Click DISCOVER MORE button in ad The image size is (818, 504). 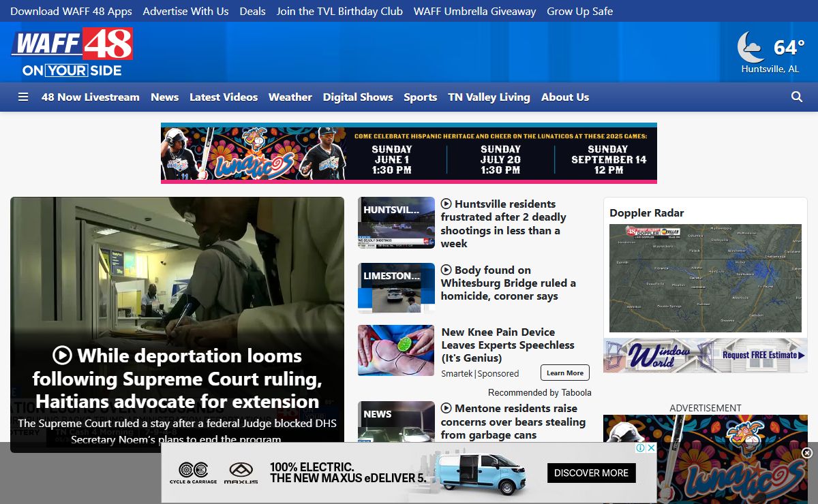pyautogui.click(x=592, y=473)
